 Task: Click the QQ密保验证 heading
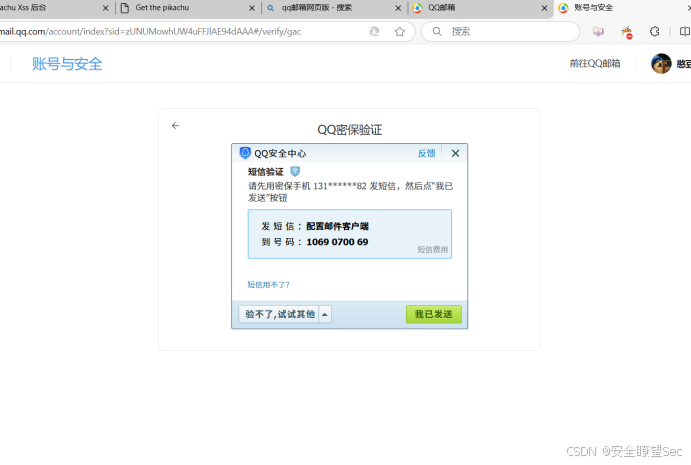(x=349, y=130)
